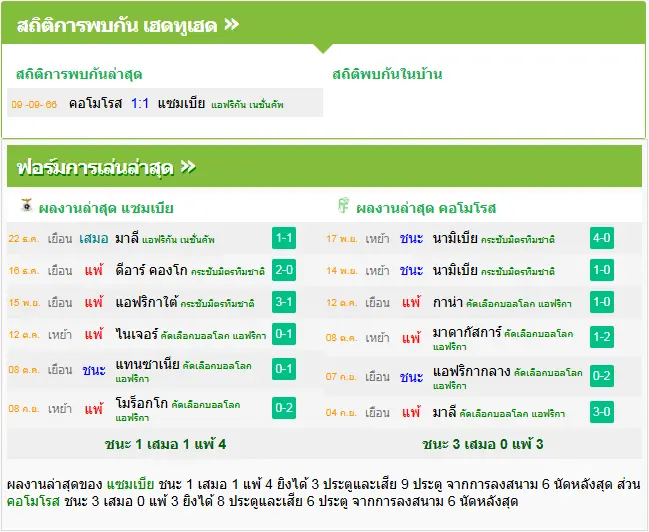The height and width of the screenshot is (532, 649).
Task: Click the 2-0 score badge for ดีอาร์ คองโก
Action: (284, 270)
